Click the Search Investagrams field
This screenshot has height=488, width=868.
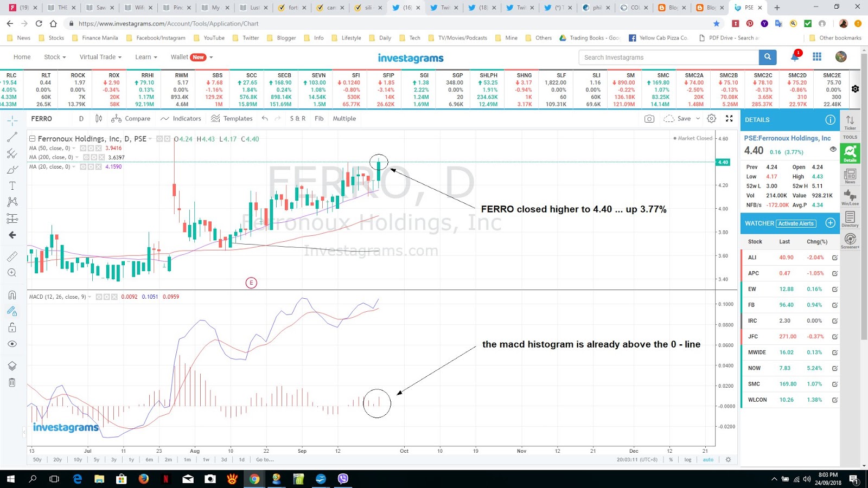(x=668, y=57)
